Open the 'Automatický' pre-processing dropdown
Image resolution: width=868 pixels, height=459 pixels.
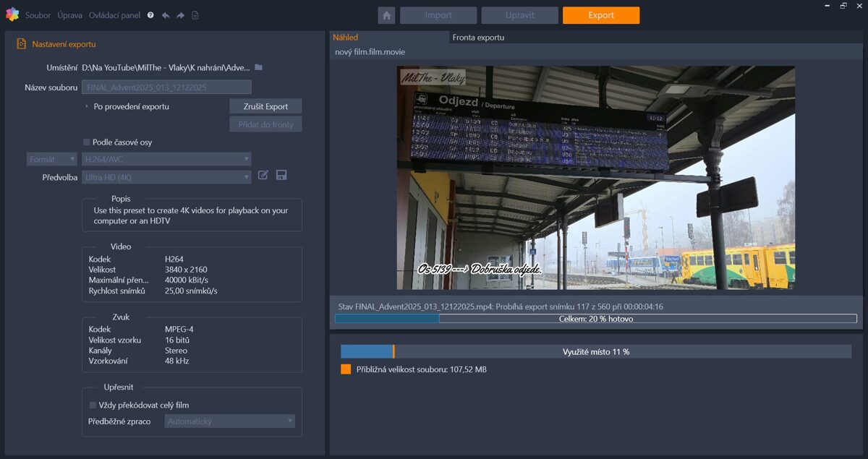click(229, 421)
